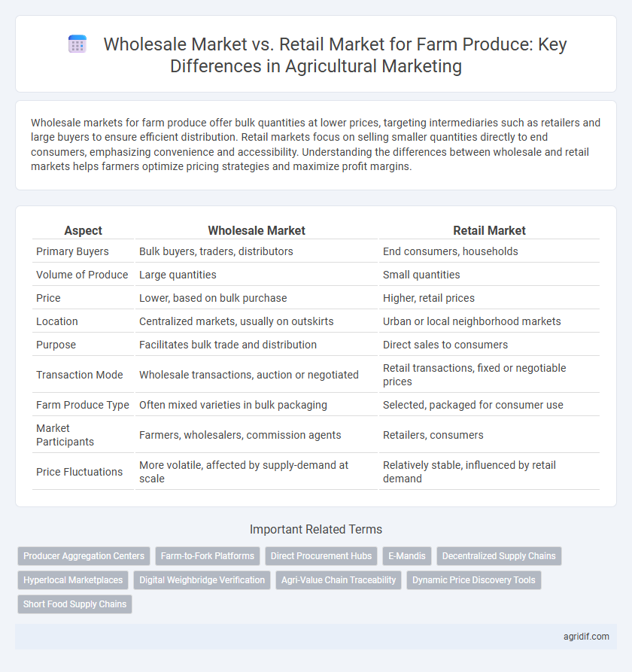
Task: Select the Transaction Mode row label
Action: tap(79, 375)
